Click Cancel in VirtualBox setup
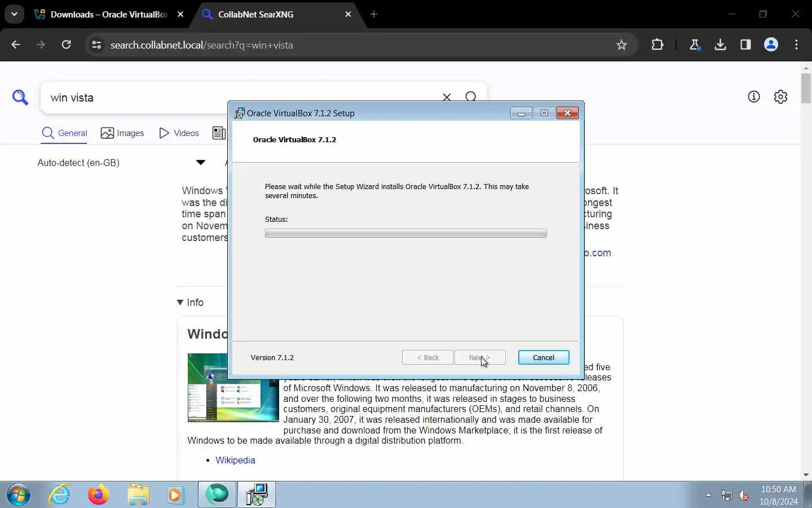 click(544, 357)
